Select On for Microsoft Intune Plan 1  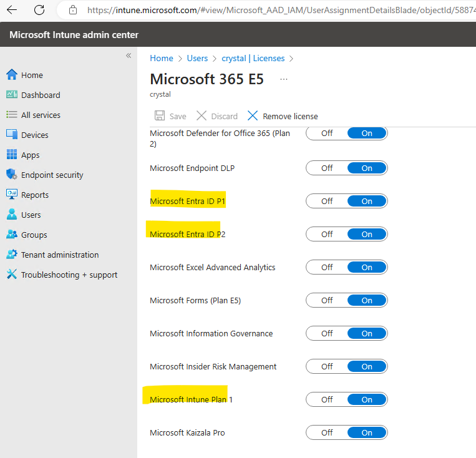(367, 400)
